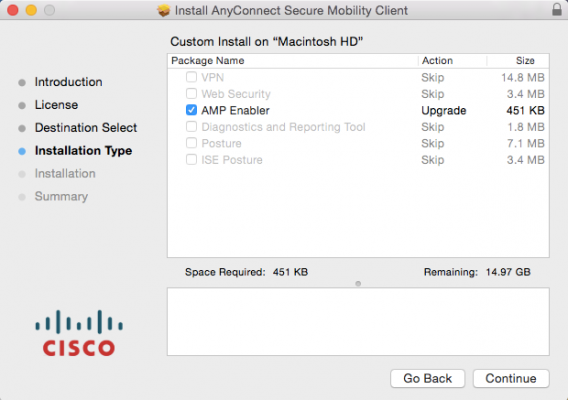
Task: Click the Package Name column header
Action: click(x=293, y=61)
